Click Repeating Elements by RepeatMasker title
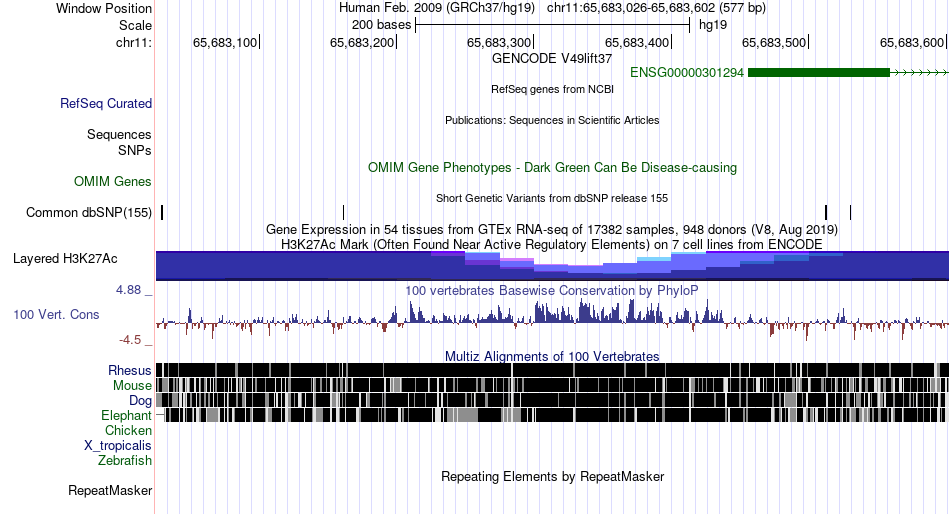Viewport: 950px width, 514px height. (x=552, y=476)
